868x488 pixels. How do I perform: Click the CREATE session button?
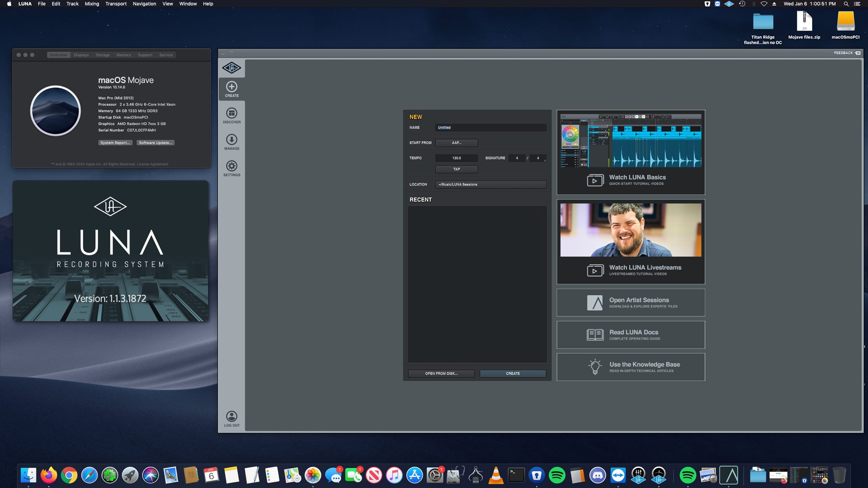coord(513,374)
